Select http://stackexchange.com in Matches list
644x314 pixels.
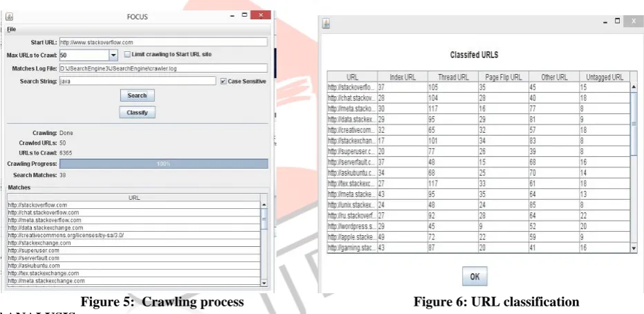tap(134, 243)
